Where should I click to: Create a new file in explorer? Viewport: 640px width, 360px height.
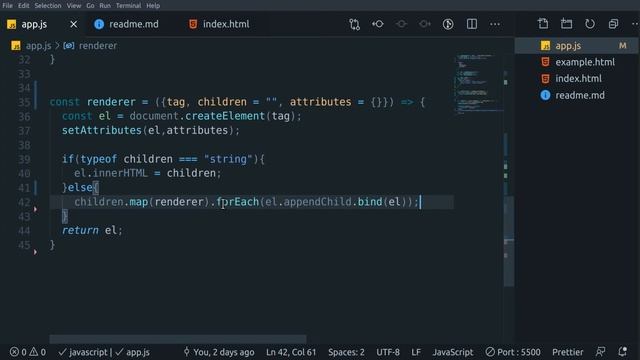pos(543,24)
